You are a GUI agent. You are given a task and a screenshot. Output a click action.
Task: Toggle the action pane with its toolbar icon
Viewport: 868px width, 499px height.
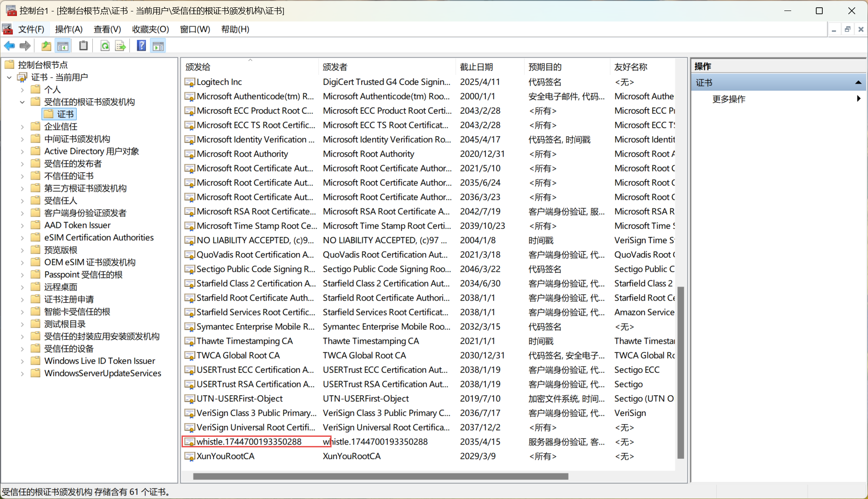click(x=157, y=46)
